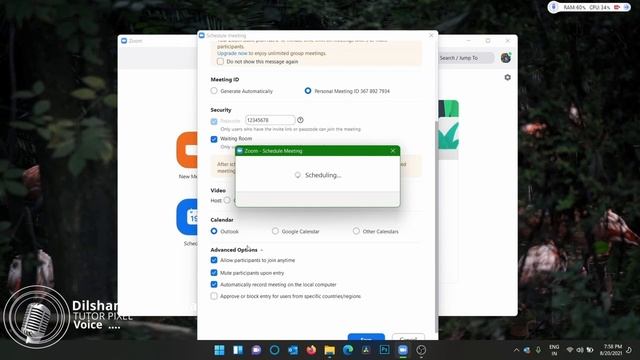Close the Schedule Meeting window
Screen dimensions: 640x360
pyautogui.click(x=431, y=36)
